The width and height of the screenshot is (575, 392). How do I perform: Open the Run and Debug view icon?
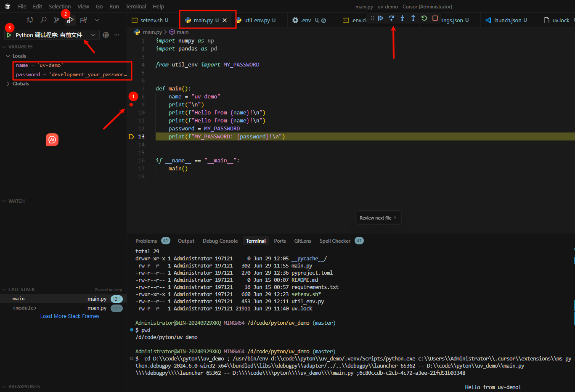click(70, 20)
